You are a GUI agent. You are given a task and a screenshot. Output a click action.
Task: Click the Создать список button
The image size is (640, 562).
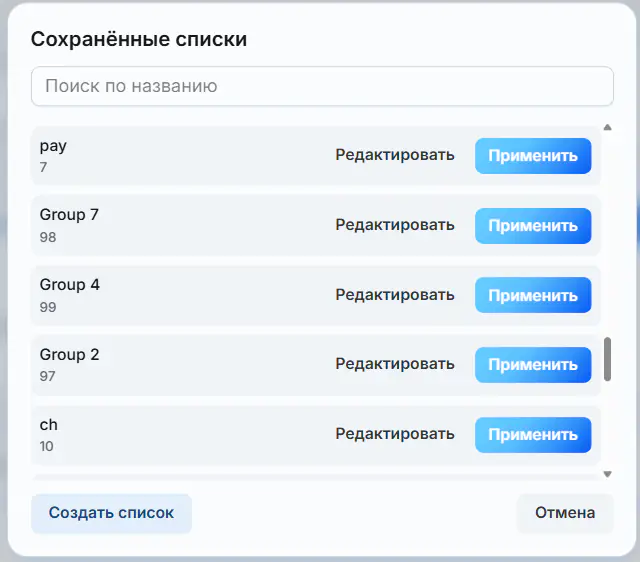[x=111, y=513]
